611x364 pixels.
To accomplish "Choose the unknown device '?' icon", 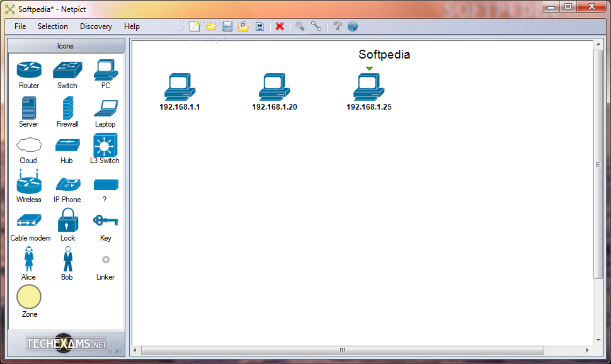I will [106, 185].
